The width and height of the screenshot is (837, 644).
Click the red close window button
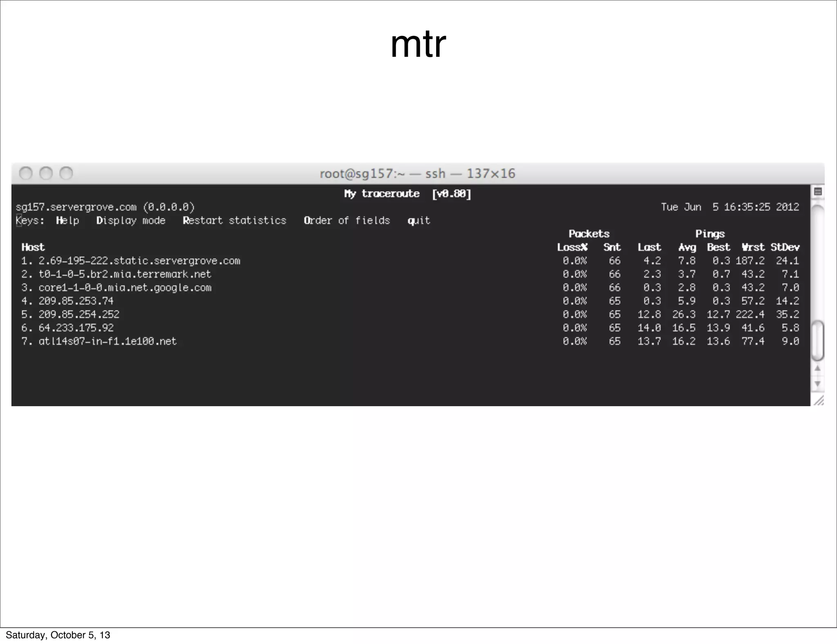pos(26,173)
